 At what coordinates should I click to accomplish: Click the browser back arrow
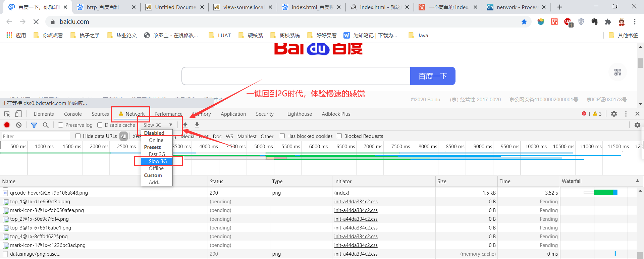point(9,22)
